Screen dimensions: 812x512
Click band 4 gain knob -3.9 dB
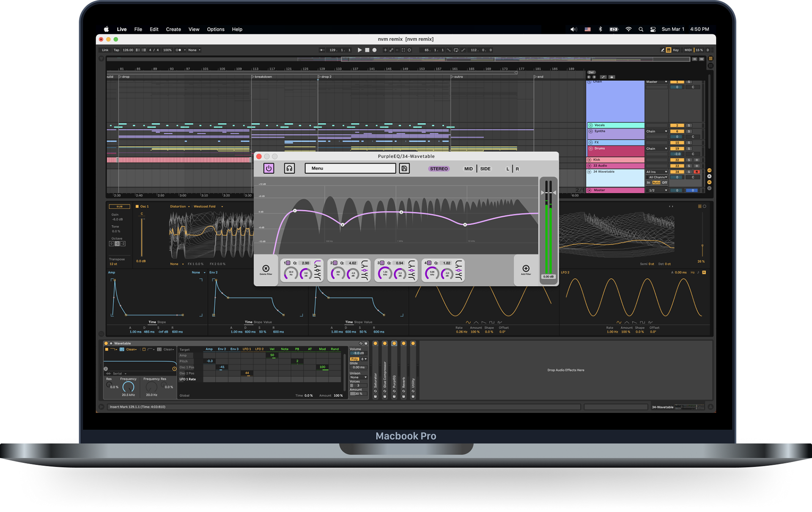pos(447,274)
